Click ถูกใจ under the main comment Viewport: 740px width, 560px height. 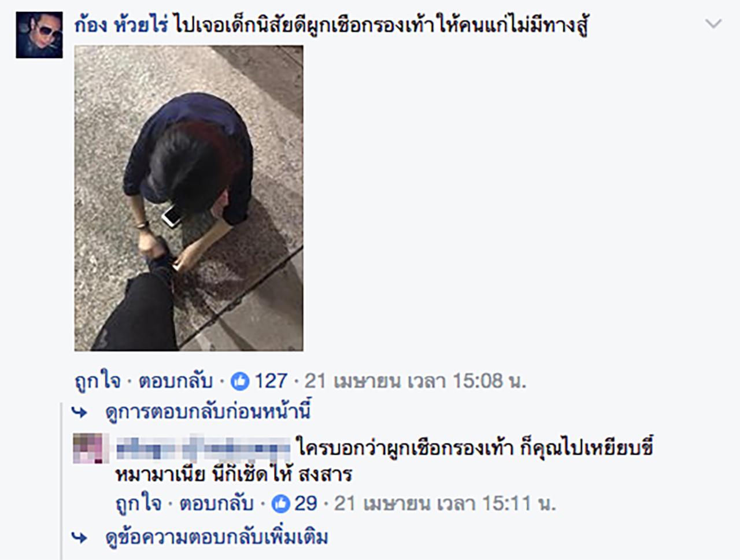tap(97, 381)
